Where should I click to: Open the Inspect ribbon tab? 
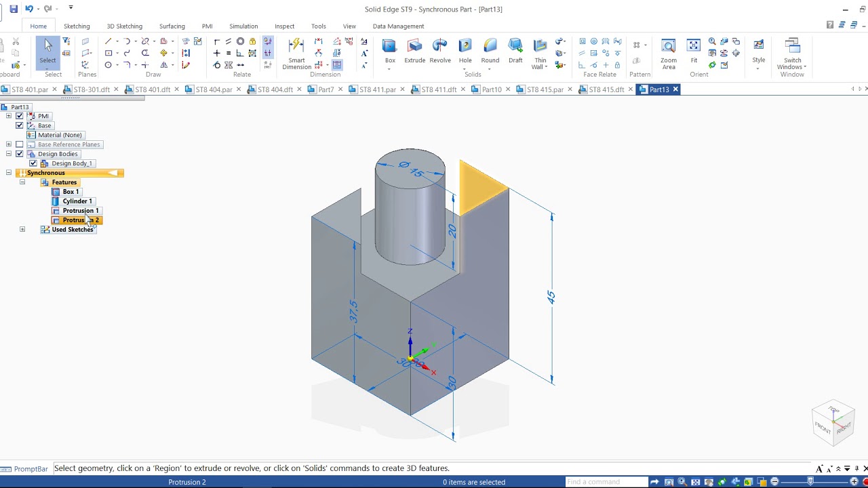click(285, 26)
